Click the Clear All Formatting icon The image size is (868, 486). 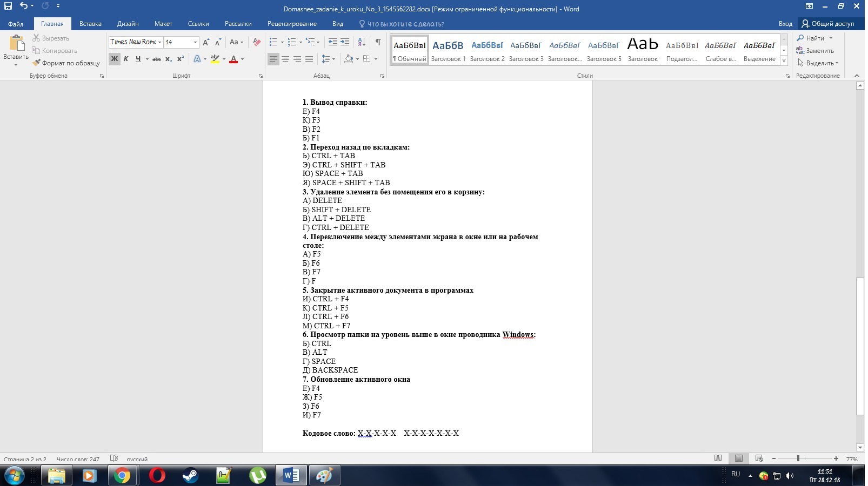pos(257,42)
